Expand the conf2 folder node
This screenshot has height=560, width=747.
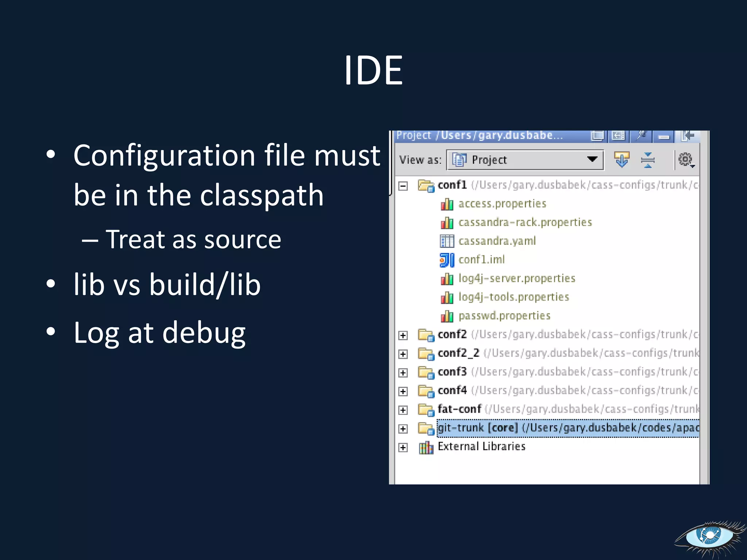click(x=403, y=335)
